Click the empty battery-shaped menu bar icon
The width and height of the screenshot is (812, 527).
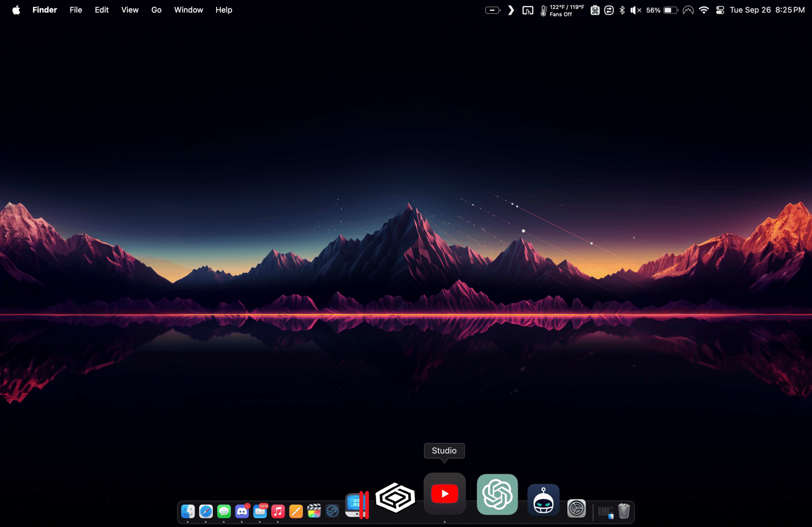(493, 10)
